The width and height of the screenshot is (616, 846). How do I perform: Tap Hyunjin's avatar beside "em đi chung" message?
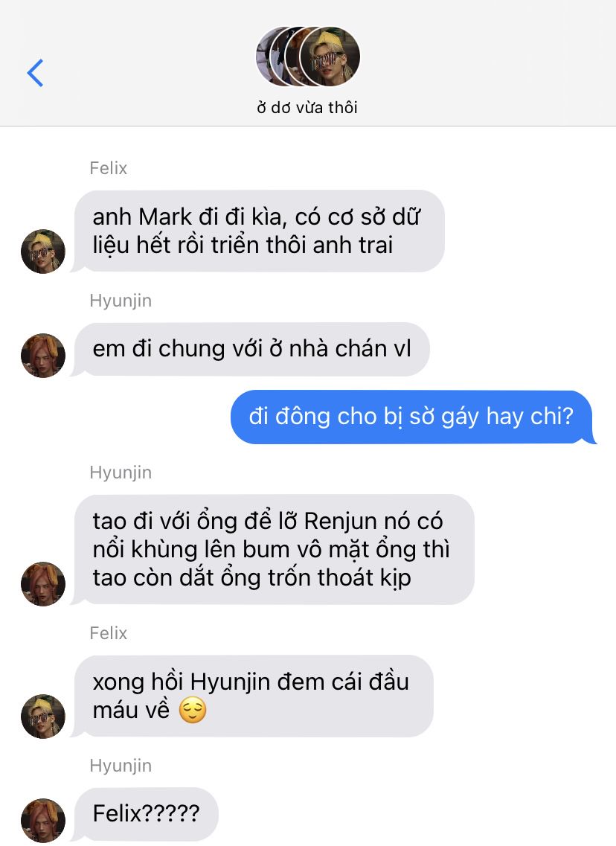[43, 356]
